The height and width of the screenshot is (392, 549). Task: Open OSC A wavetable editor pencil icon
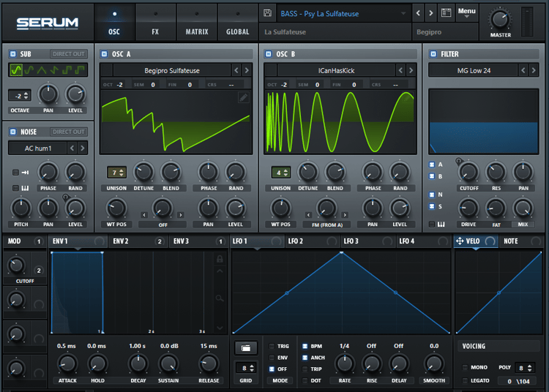tap(243, 97)
